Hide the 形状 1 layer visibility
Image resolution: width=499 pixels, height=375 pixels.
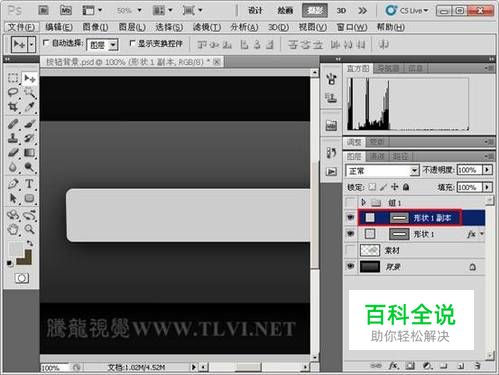(351, 234)
